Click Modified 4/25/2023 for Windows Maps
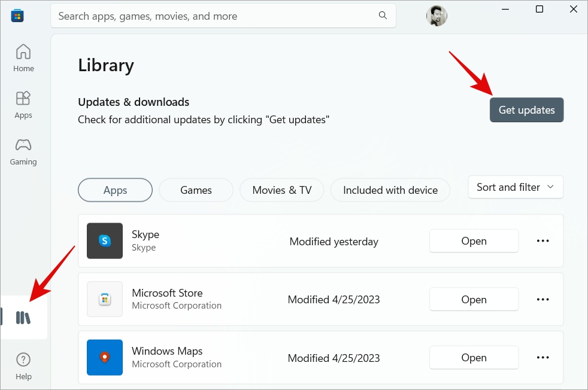 [334, 358]
